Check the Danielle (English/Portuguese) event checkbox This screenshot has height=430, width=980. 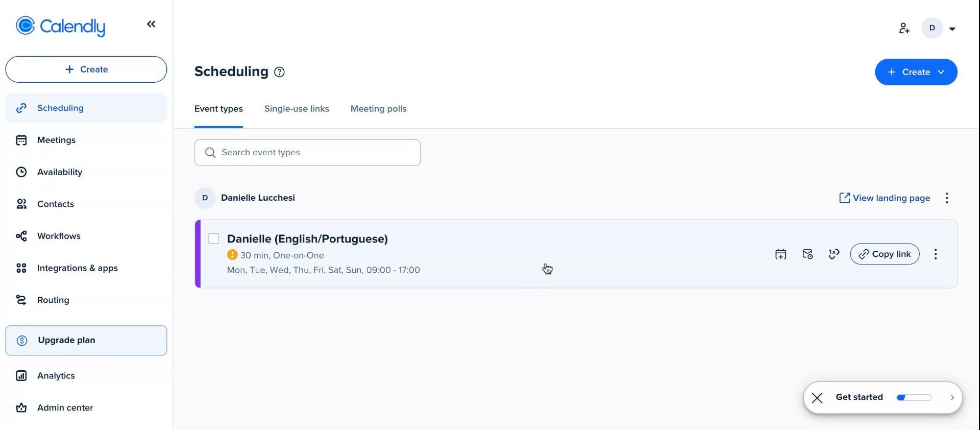(214, 238)
